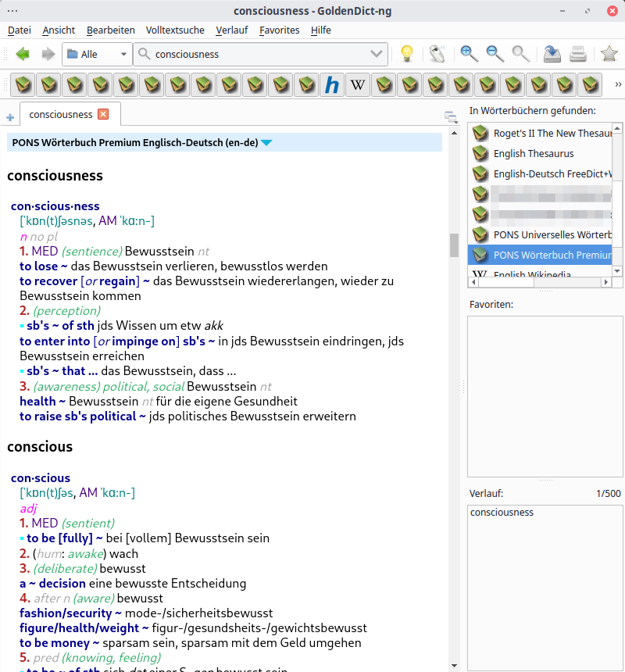Open the Bearbeiten menu

click(x=110, y=30)
